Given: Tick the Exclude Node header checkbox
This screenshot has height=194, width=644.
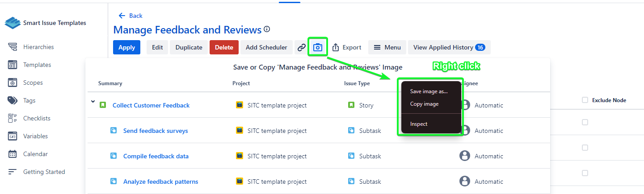Looking at the screenshot, I should tap(585, 100).
